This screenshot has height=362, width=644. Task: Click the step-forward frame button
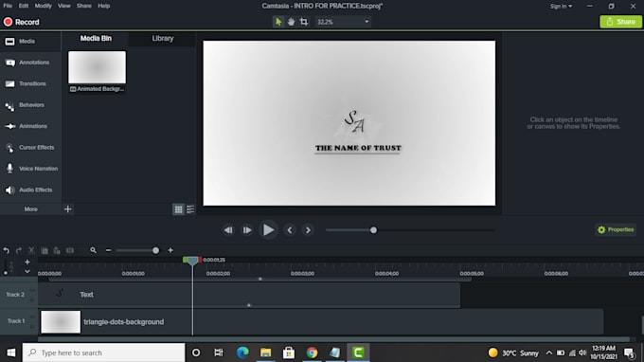[x=247, y=230]
